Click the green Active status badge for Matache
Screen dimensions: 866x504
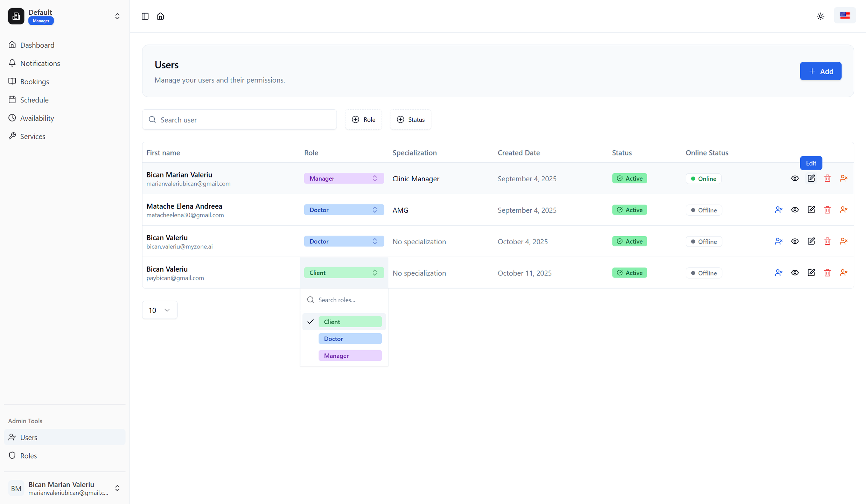(x=629, y=210)
